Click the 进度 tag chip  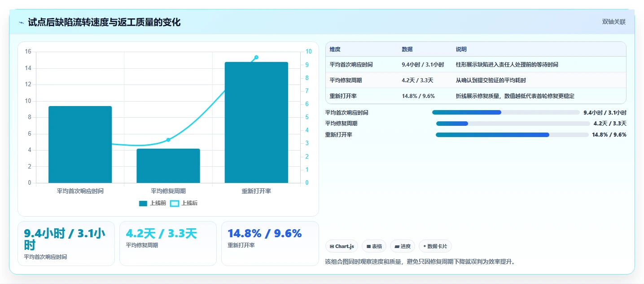[x=403, y=246]
